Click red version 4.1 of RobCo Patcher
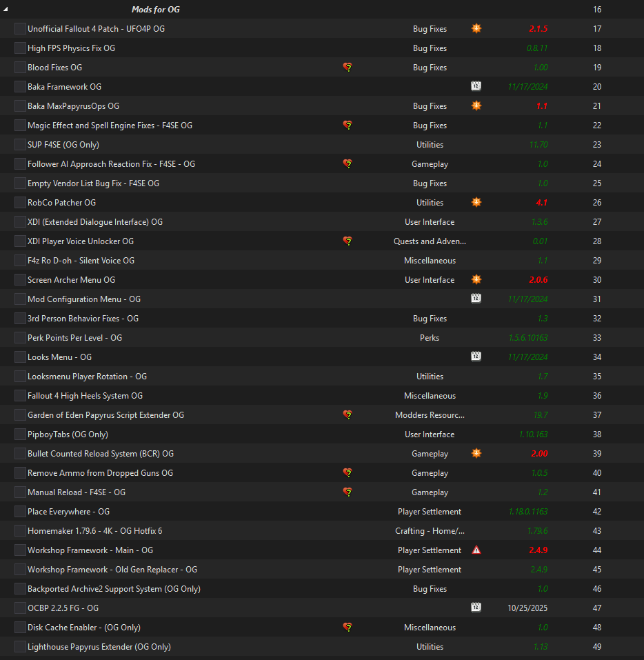 click(x=541, y=203)
